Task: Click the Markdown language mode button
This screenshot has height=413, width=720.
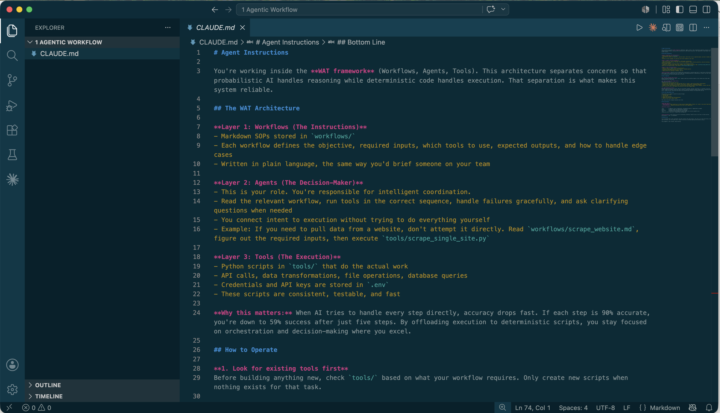Action: coord(664,407)
